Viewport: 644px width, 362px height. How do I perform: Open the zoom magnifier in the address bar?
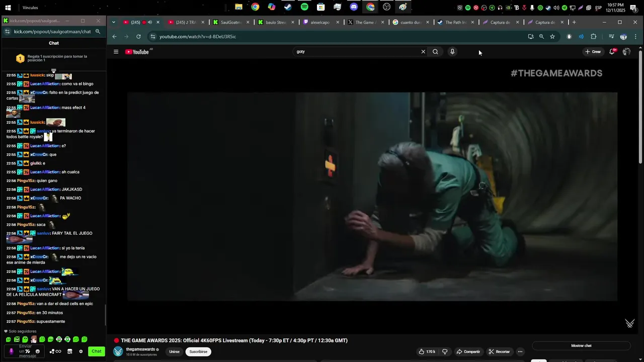click(541, 36)
